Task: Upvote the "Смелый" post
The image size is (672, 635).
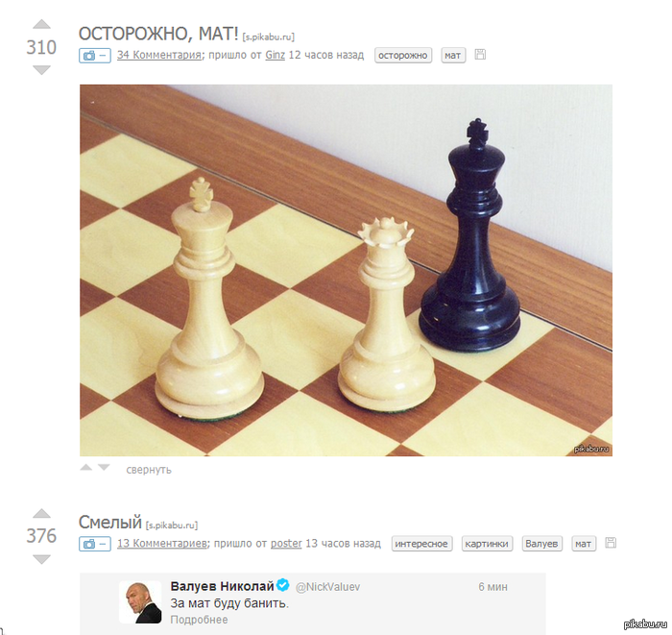Action: (x=41, y=513)
